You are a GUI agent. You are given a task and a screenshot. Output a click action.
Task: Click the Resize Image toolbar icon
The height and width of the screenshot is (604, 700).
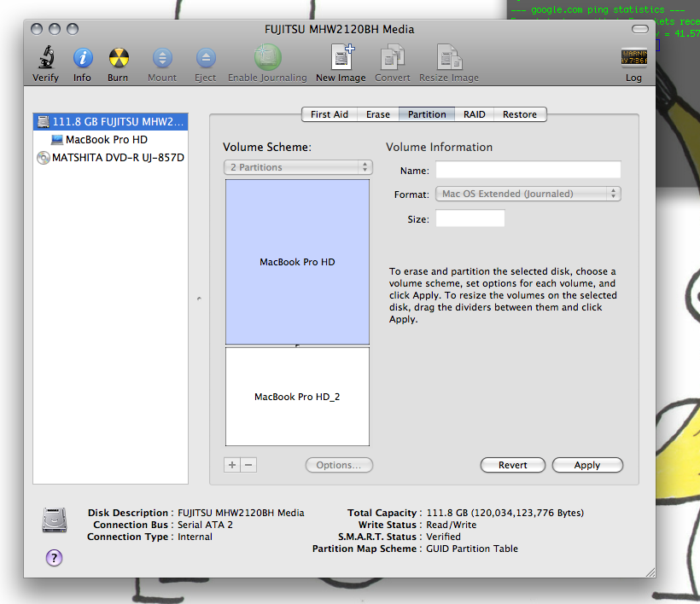tap(449, 57)
